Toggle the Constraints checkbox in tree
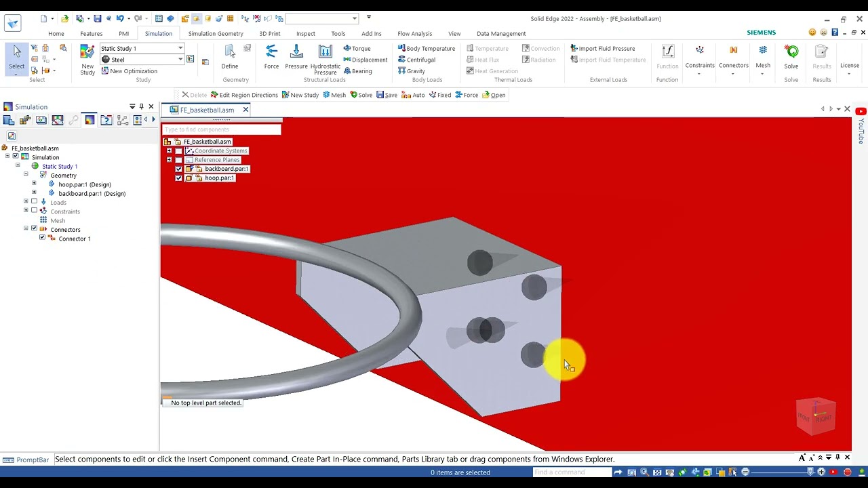868x488 pixels. point(34,211)
